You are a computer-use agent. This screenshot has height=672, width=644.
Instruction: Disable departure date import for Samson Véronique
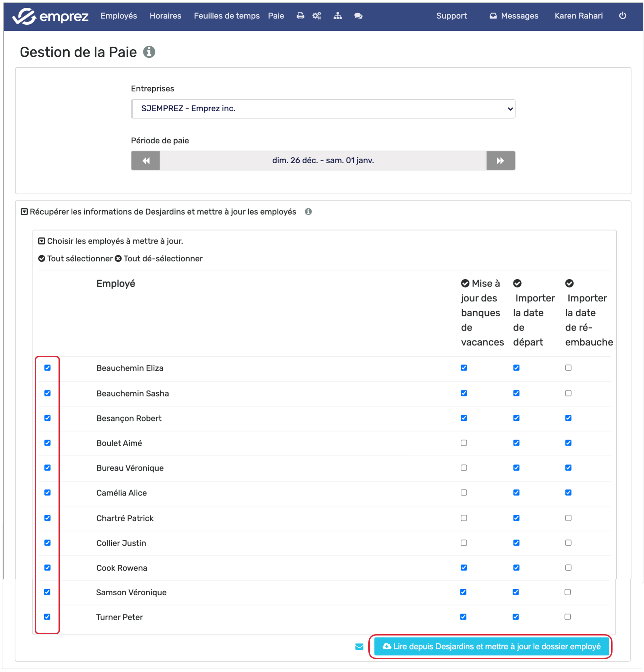(x=516, y=592)
